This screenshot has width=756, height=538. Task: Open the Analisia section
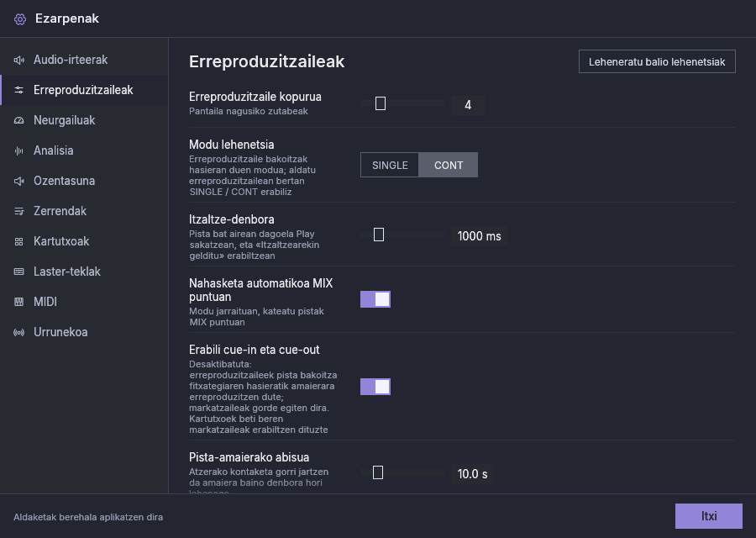pos(84,150)
